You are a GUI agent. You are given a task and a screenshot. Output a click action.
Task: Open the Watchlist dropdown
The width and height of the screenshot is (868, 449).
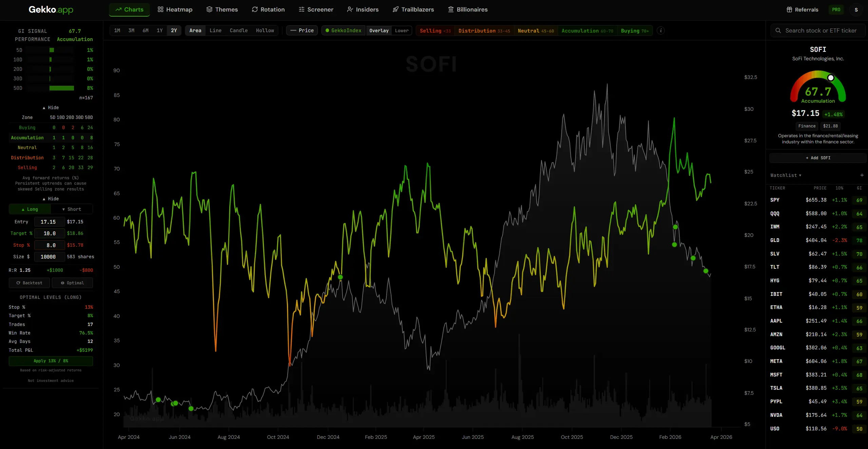(x=786, y=175)
